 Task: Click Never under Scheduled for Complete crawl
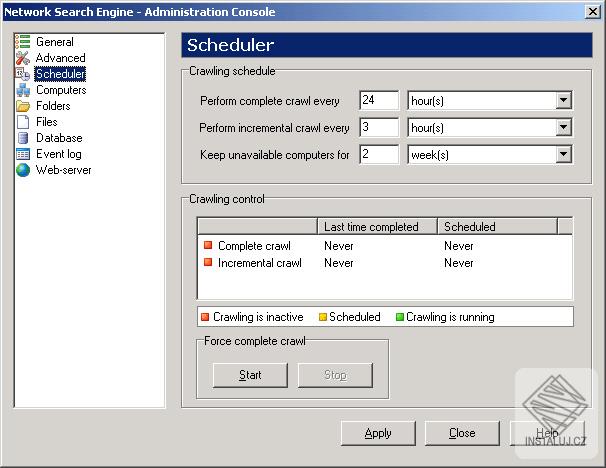458,246
